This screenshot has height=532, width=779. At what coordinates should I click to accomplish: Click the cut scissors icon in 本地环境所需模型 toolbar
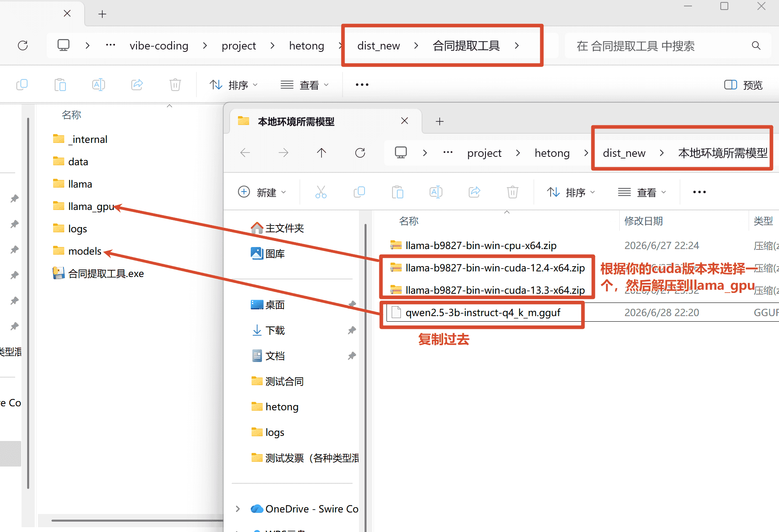(321, 192)
